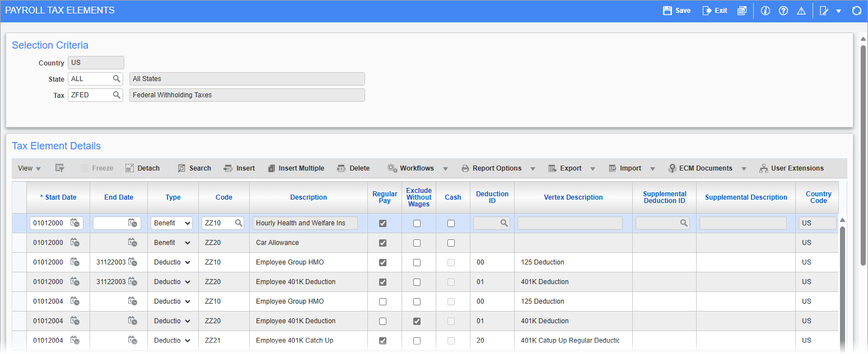Open the print icon next to Exit

(x=742, y=10)
